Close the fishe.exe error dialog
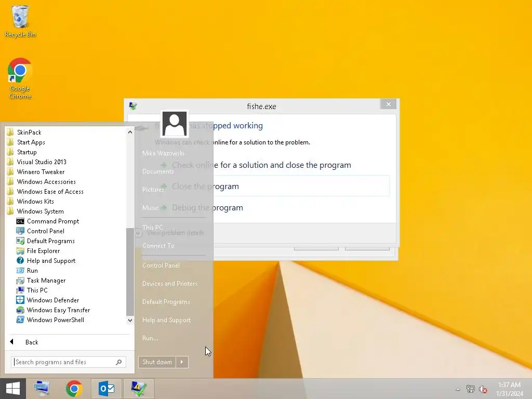This screenshot has width=532, height=399. pos(389,104)
